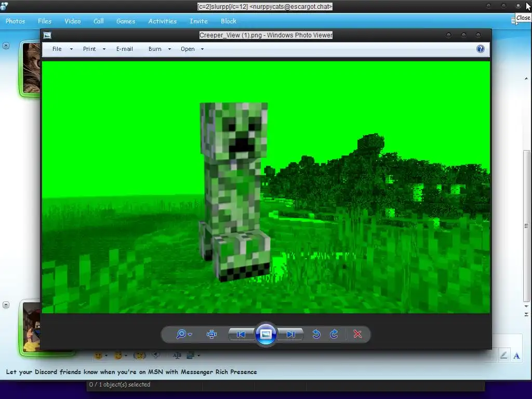Click the Messenger window title icon

4,6
